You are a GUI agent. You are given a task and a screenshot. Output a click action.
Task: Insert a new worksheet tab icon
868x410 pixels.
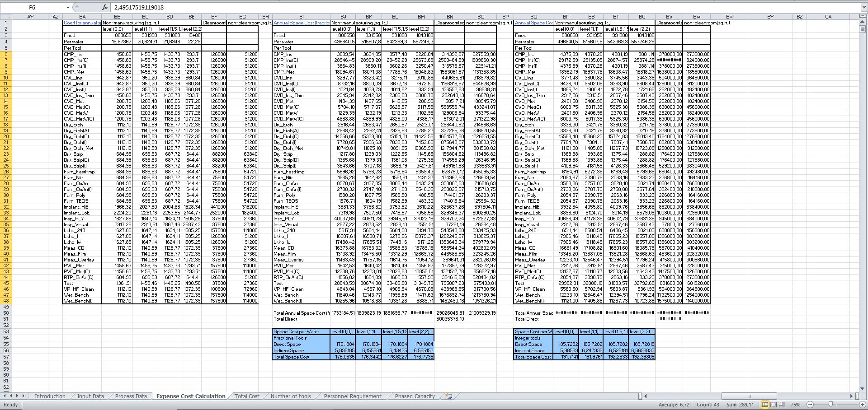pyautogui.click(x=448, y=396)
